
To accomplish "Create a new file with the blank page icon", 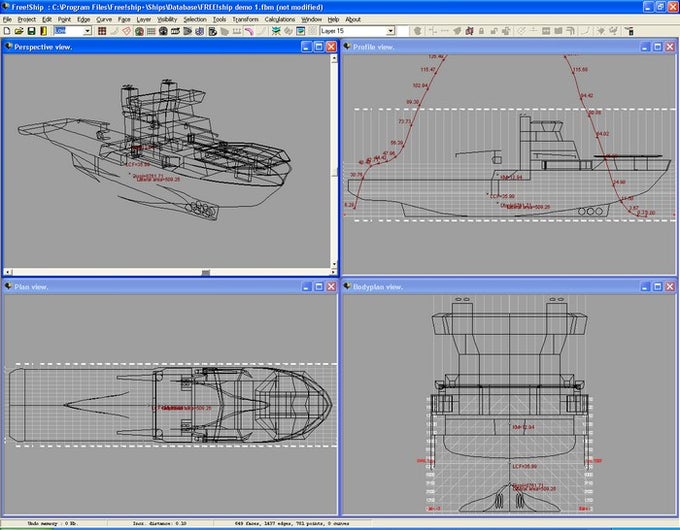I will pos(7,31).
